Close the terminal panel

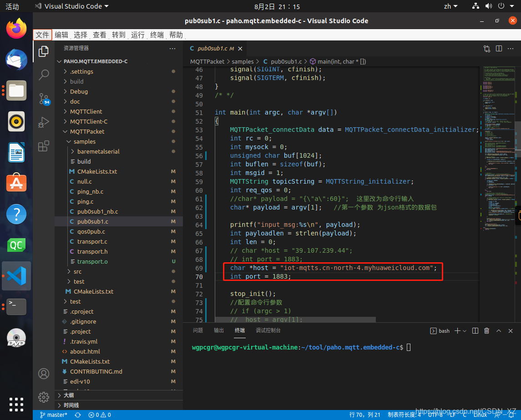pos(511,331)
